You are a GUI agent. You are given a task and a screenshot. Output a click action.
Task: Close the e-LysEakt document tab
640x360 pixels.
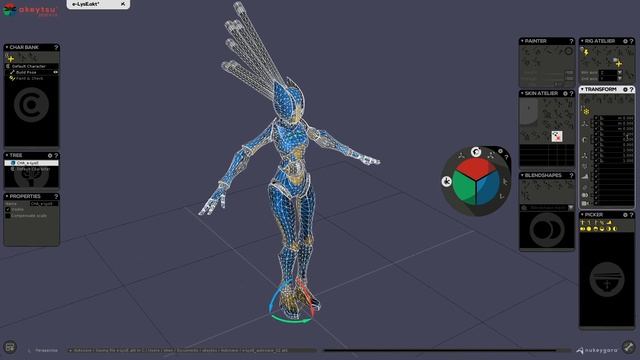click(x=123, y=4)
